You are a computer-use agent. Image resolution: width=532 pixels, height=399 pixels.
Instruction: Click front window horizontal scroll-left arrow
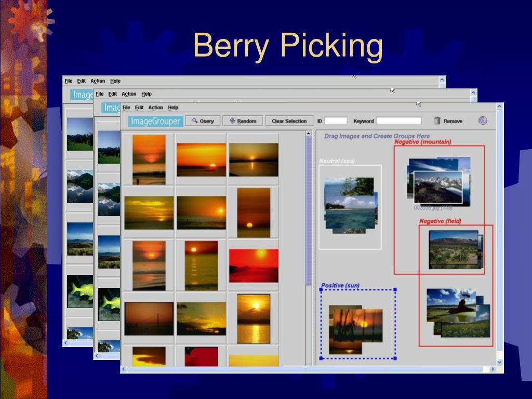point(124,369)
